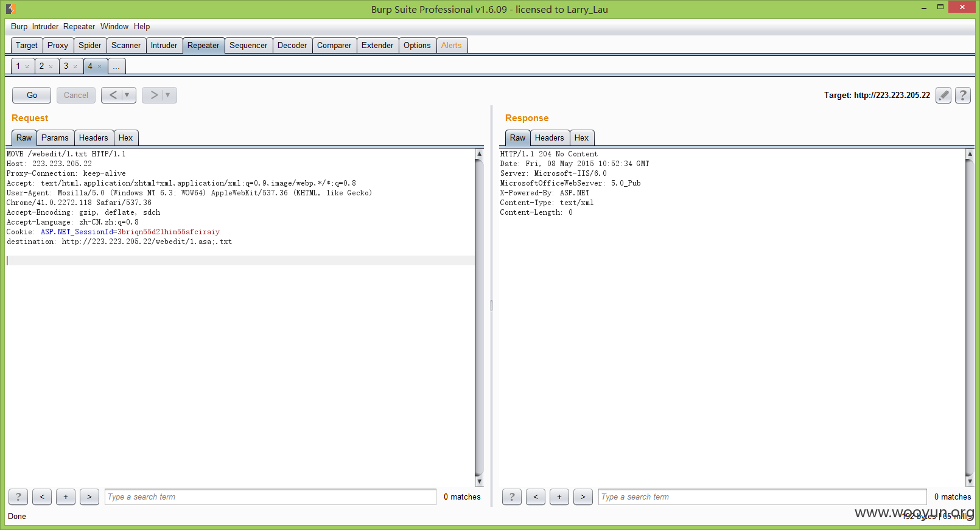Click request pane scroll down arrow
Image resolution: width=980 pixels, height=530 pixels.
[x=479, y=481]
